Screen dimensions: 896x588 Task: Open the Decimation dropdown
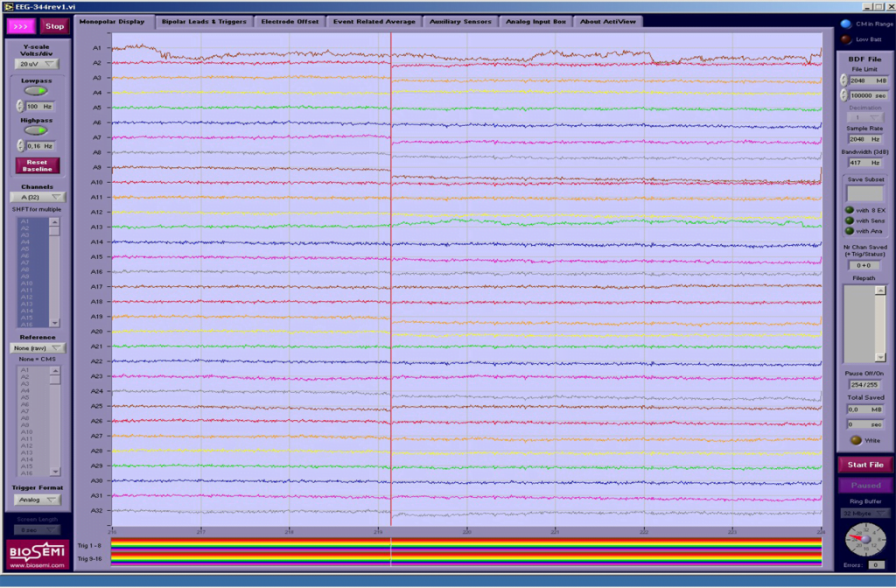[865, 117]
